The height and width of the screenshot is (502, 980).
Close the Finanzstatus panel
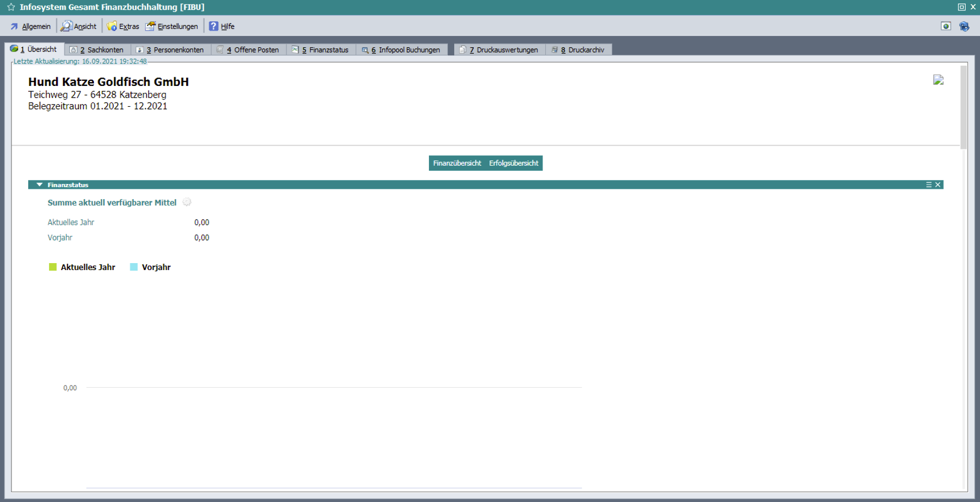point(938,185)
